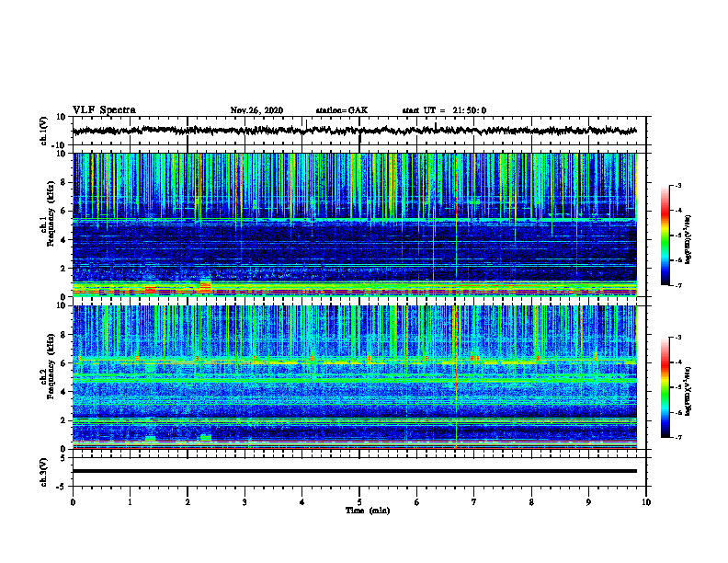Click tick label "4" on the time axis
728x563 pixels.
(302, 502)
